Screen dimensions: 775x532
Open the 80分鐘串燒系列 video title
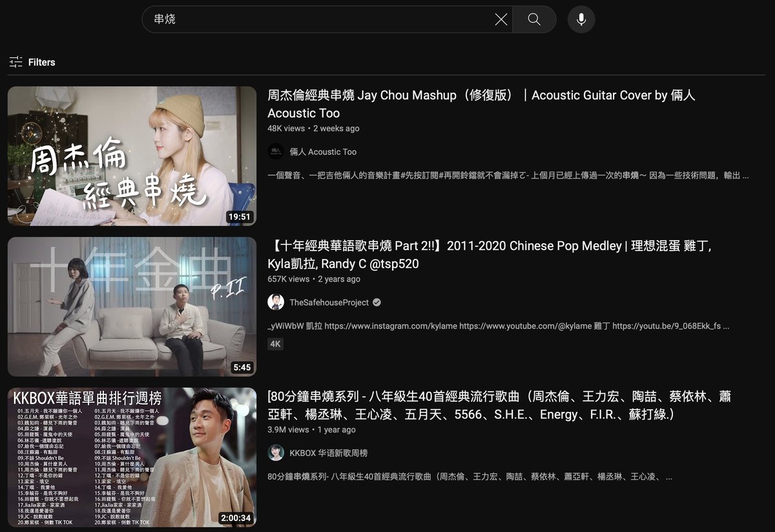point(499,405)
